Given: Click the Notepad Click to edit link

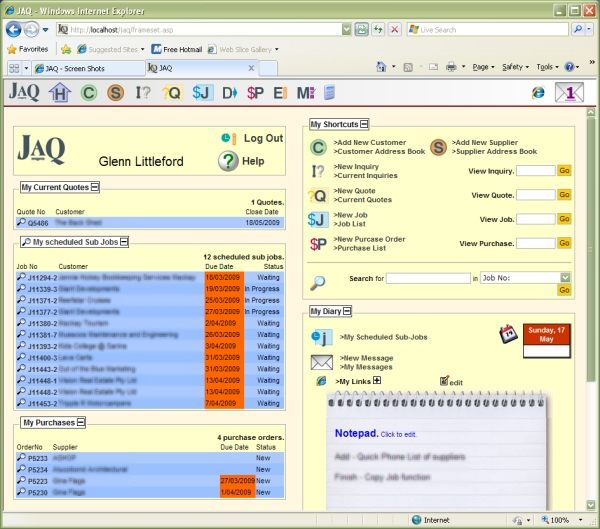Looking at the screenshot, I should pyautogui.click(x=375, y=434).
